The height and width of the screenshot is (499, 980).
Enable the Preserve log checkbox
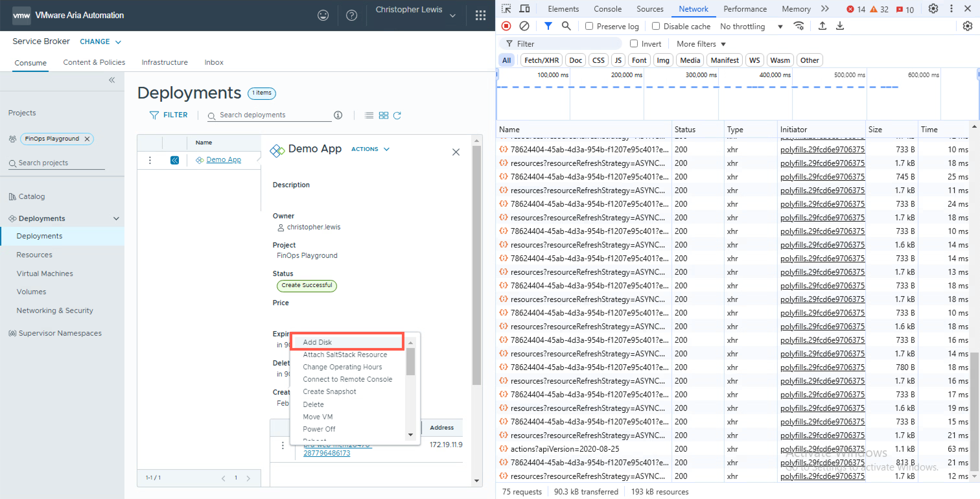(589, 26)
